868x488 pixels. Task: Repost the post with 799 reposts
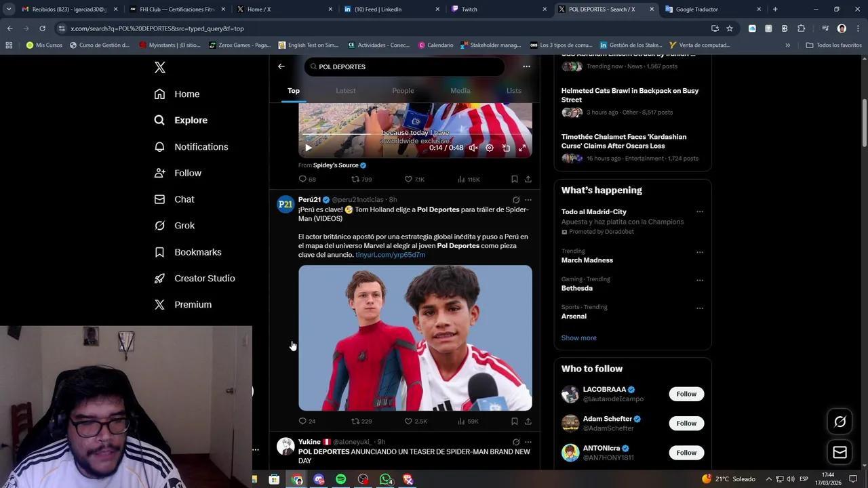coord(361,180)
